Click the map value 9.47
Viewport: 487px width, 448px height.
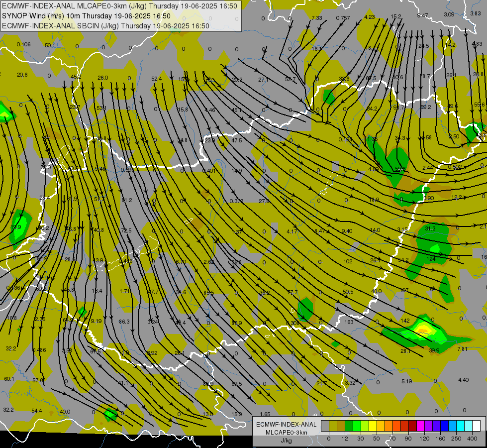point(422,15)
